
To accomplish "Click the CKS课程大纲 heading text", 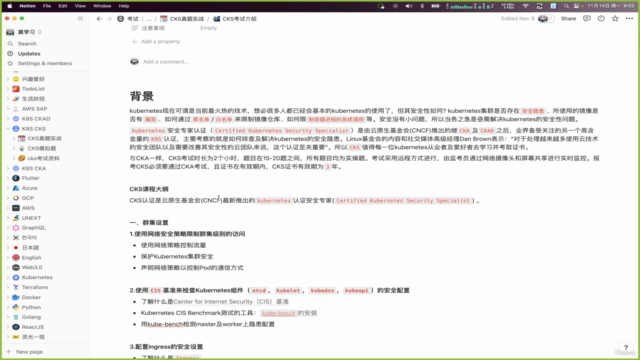I will 149,189.
